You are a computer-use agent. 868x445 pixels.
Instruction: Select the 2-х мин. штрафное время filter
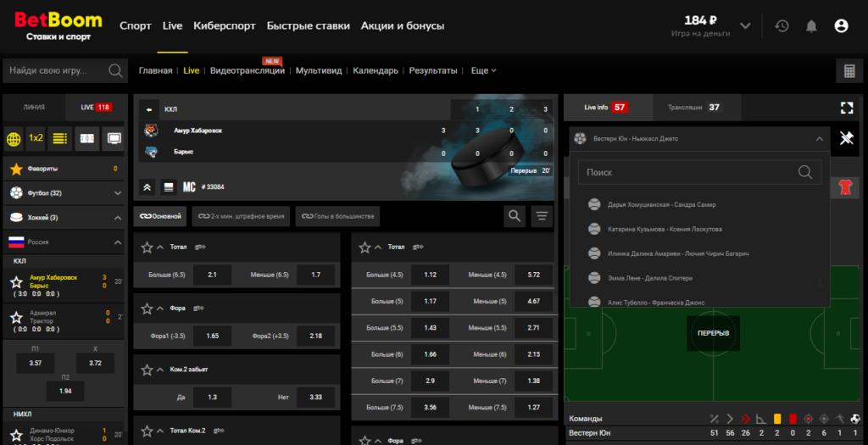241,216
